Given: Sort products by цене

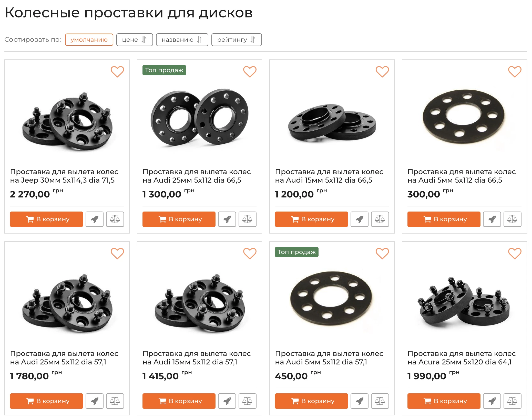Looking at the screenshot, I should click(x=135, y=40).
